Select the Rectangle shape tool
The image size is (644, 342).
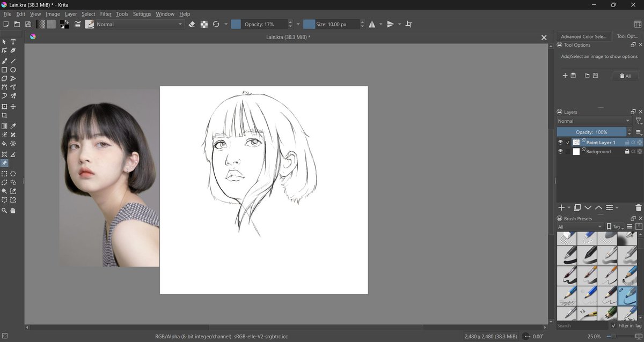[x=4, y=70]
